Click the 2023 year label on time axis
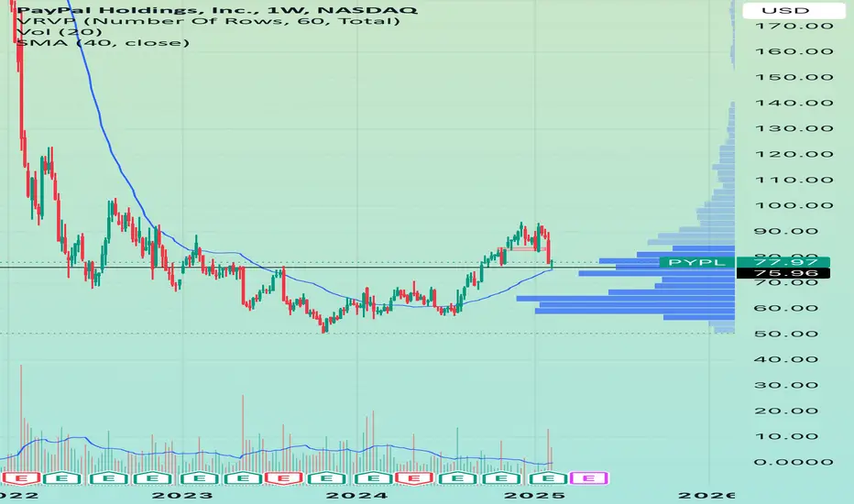This screenshot has height=504, width=854. tap(182, 495)
